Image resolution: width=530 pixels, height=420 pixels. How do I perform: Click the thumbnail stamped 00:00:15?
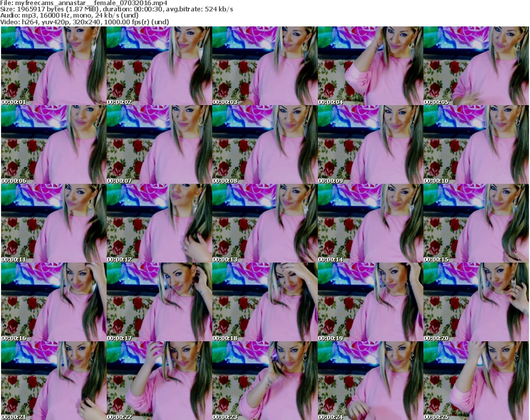(x=476, y=223)
